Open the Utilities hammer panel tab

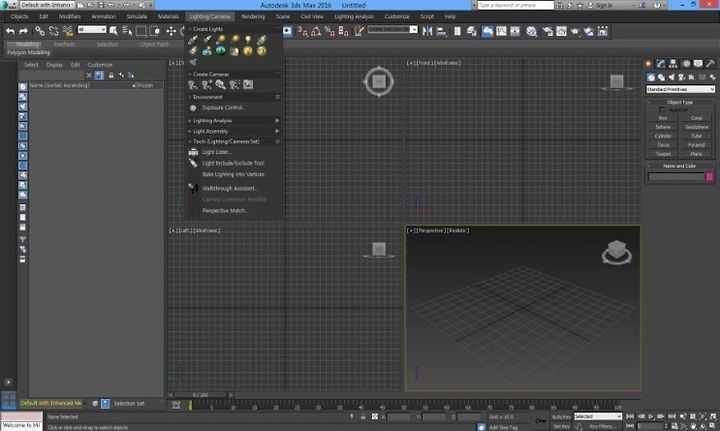[710, 63]
